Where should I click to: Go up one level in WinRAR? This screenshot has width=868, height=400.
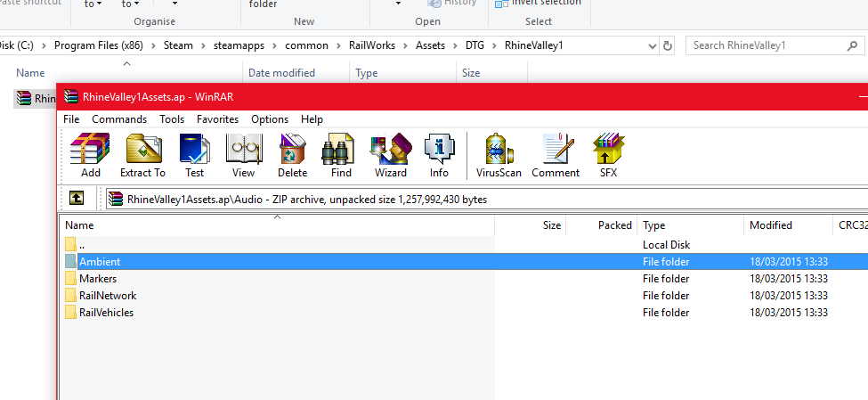tap(76, 199)
